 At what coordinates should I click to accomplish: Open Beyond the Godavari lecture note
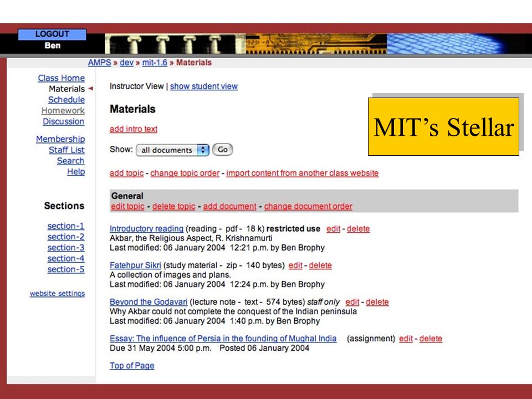[149, 302]
